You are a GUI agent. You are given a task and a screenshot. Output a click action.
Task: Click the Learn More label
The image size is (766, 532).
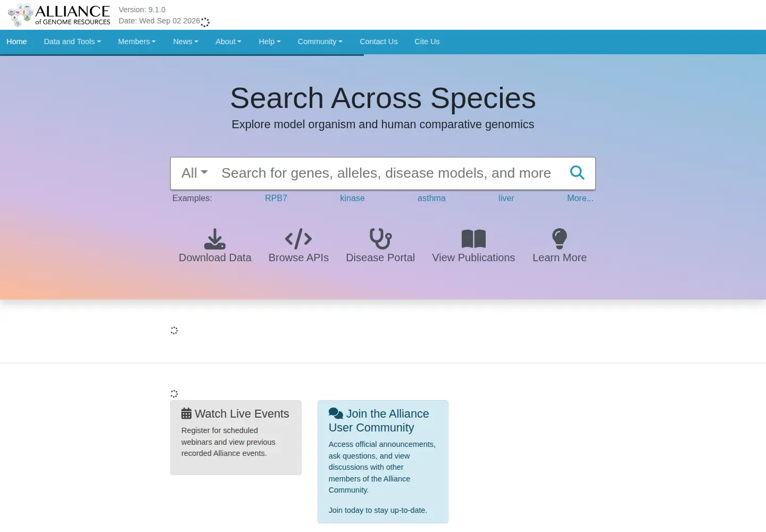[560, 257]
